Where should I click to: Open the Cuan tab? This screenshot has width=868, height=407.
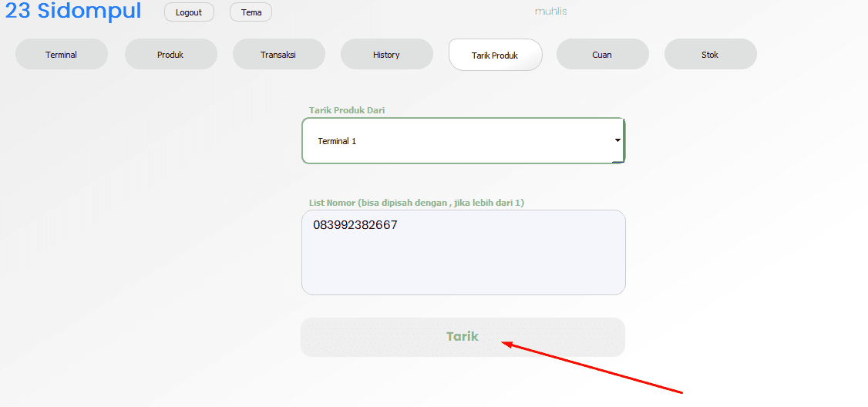602,55
